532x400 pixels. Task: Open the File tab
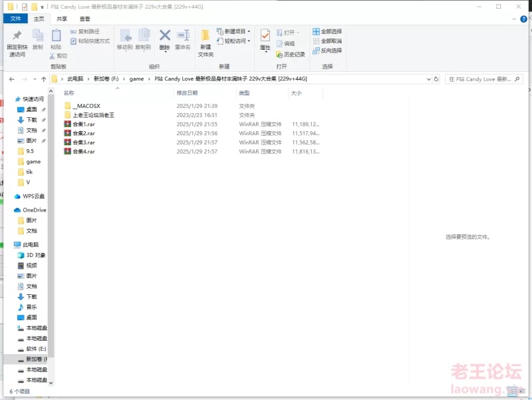coord(15,19)
